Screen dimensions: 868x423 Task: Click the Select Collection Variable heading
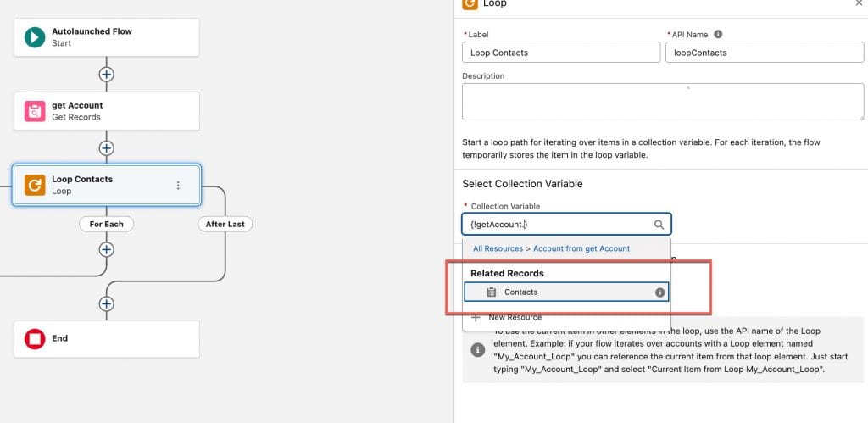522,184
